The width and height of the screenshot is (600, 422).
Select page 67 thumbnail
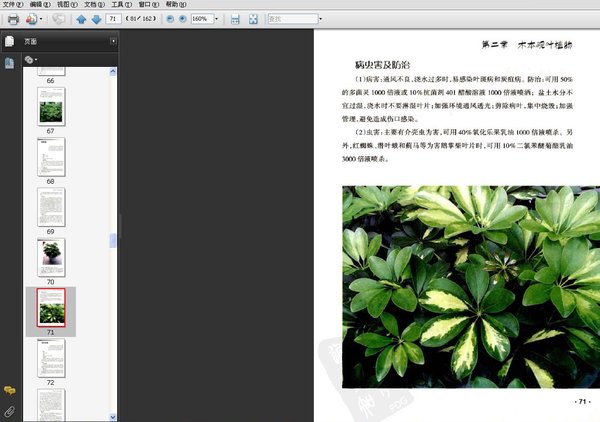click(x=51, y=107)
